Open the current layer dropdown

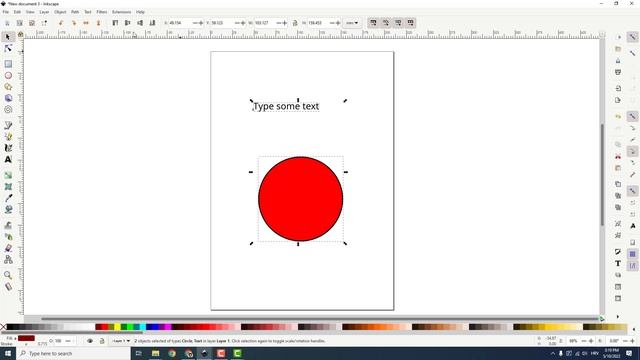click(121, 341)
